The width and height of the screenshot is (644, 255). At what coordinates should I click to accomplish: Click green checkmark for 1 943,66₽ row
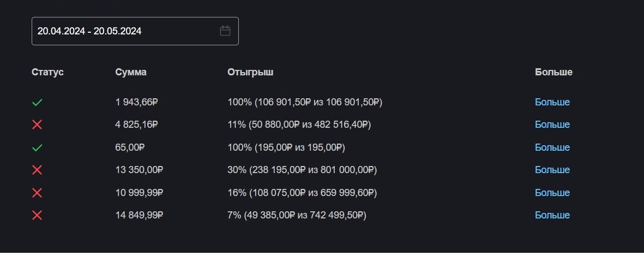click(37, 102)
